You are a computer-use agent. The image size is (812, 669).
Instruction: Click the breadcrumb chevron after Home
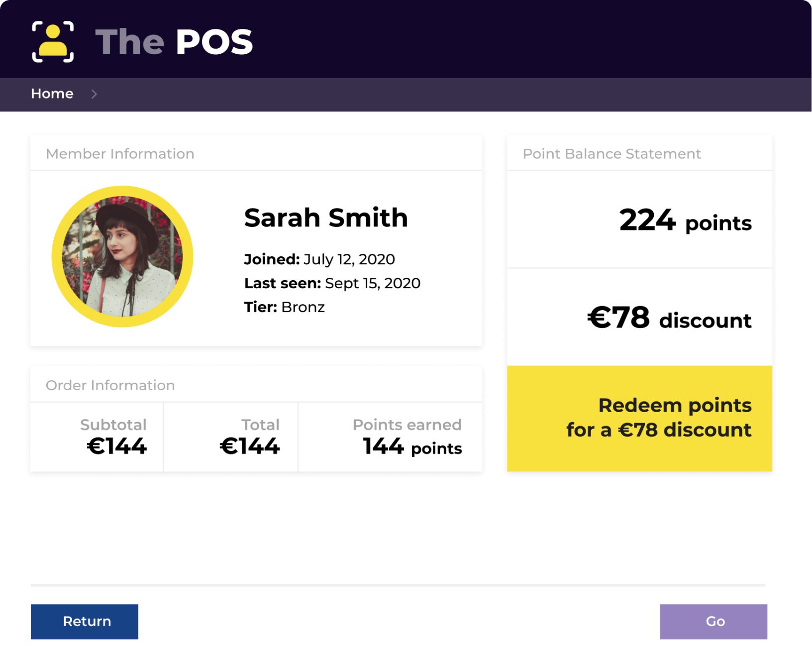tap(94, 94)
